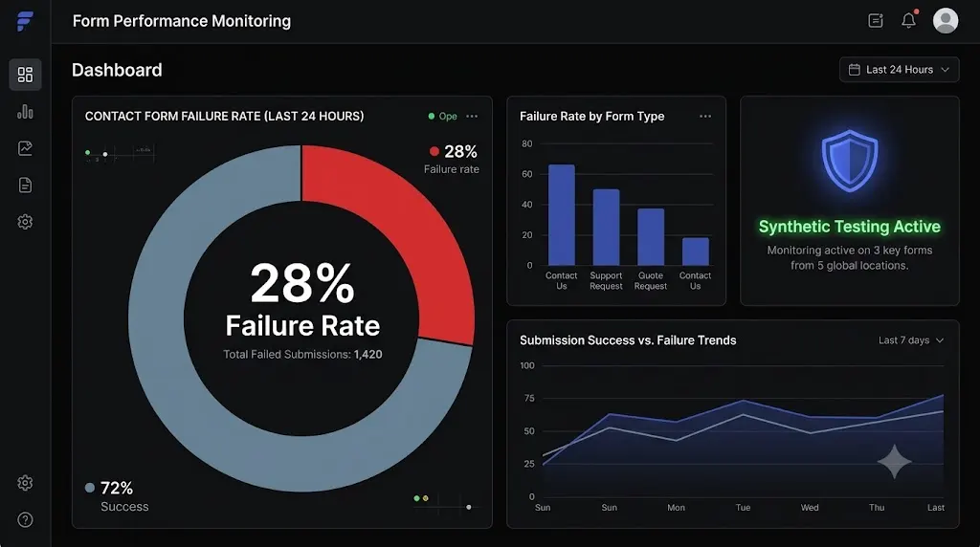Click the app logo in top-left corner
Image resolution: width=980 pixels, height=547 pixels.
point(25,21)
